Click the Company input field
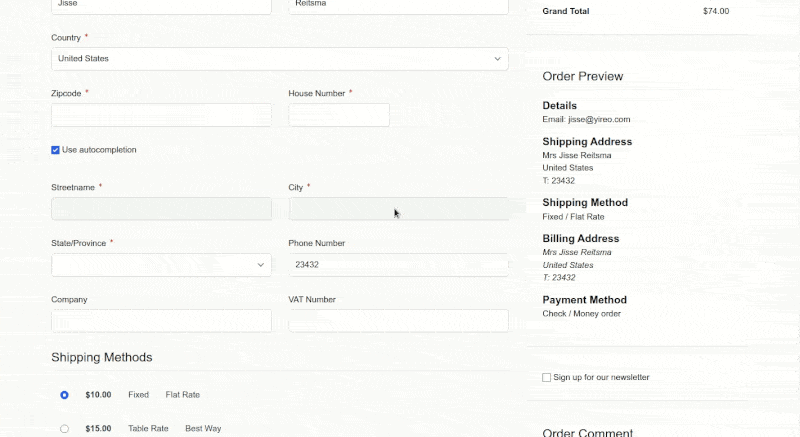The height and width of the screenshot is (437, 800). (x=161, y=321)
